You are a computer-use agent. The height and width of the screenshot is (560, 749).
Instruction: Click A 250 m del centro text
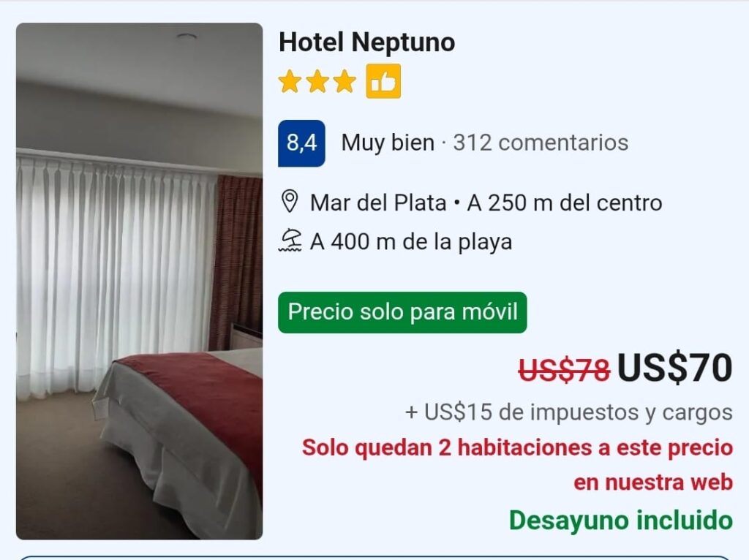(x=565, y=203)
